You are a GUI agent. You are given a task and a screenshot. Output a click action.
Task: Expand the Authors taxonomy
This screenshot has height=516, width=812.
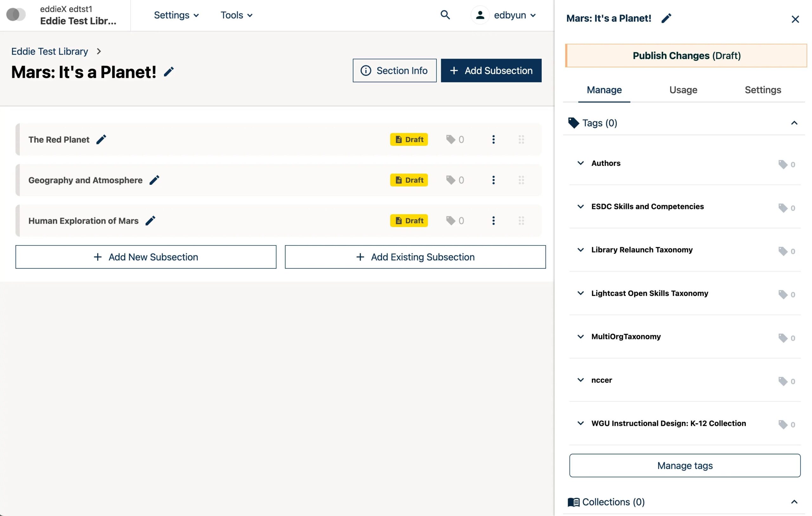pos(580,163)
